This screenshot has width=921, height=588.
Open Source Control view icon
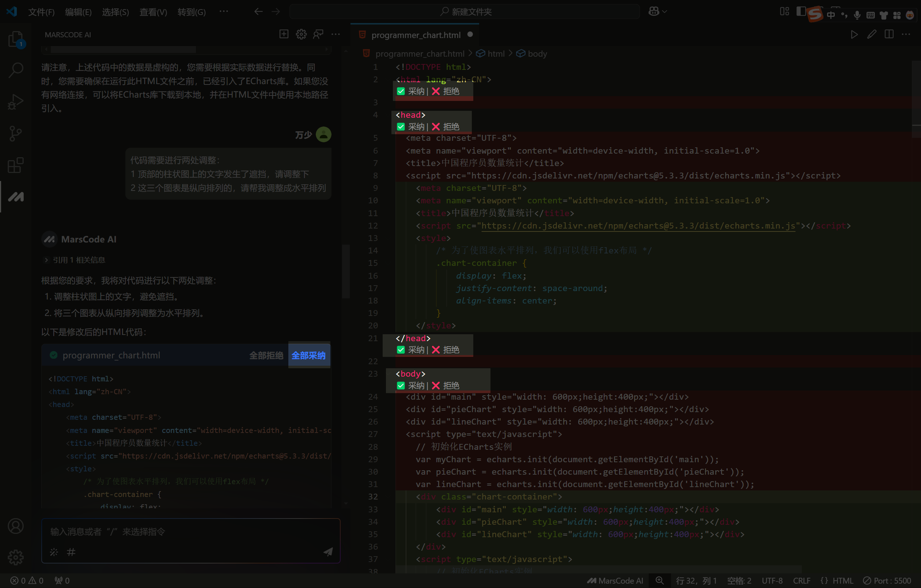coord(15,133)
